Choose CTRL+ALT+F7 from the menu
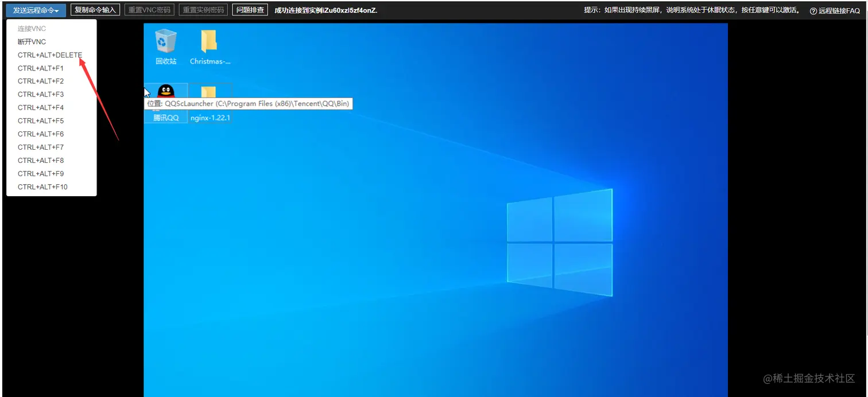 pyautogui.click(x=40, y=147)
